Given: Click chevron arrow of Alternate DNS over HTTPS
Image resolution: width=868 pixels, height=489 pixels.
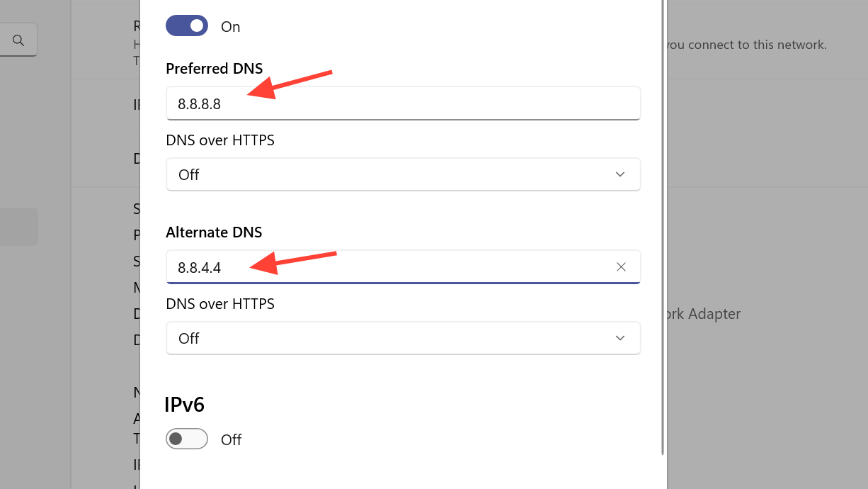Looking at the screenshot, I should click(620, 338).
